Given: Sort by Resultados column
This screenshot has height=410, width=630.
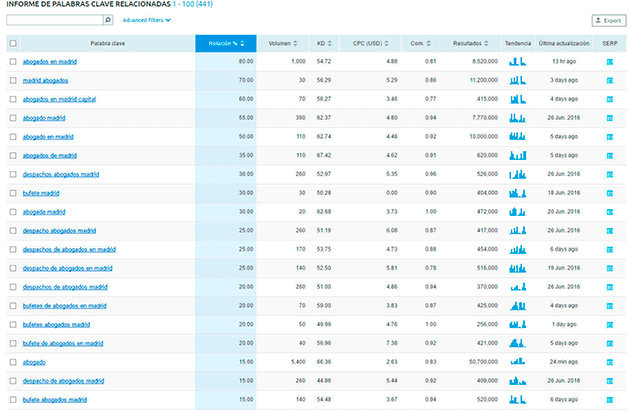Looking at the screenshot, I should point(470,43).
